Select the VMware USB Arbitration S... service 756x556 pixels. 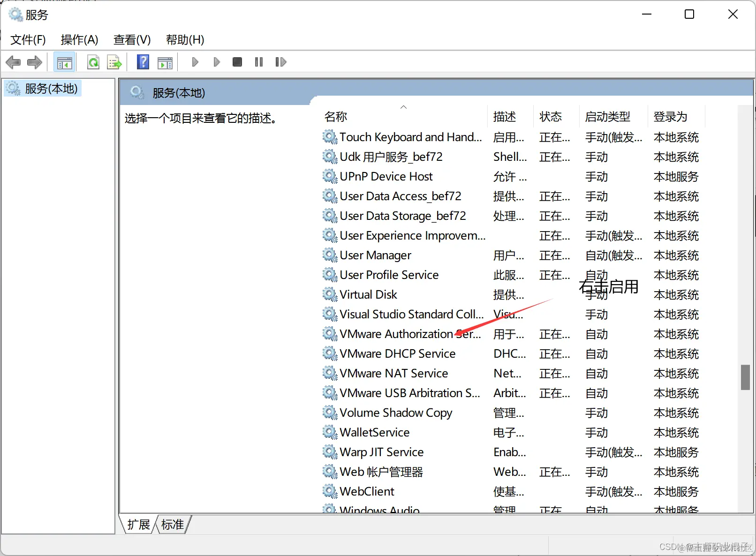pos(410,393)
